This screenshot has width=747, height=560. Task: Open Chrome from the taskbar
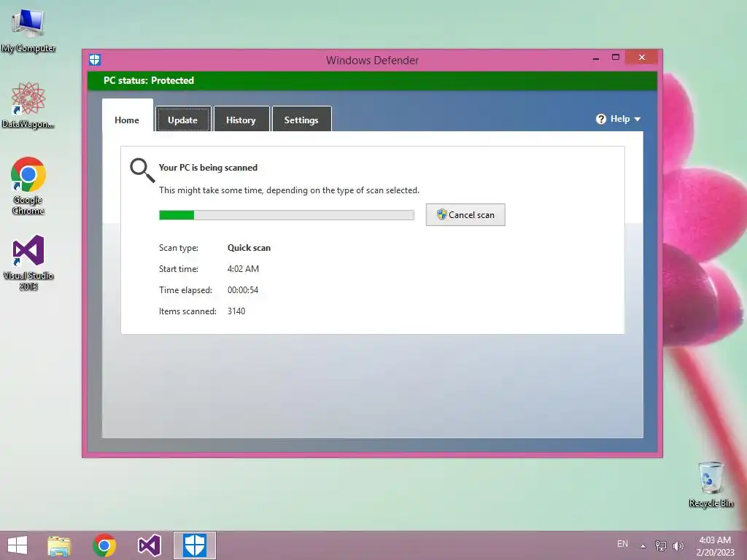pos(104,545)
